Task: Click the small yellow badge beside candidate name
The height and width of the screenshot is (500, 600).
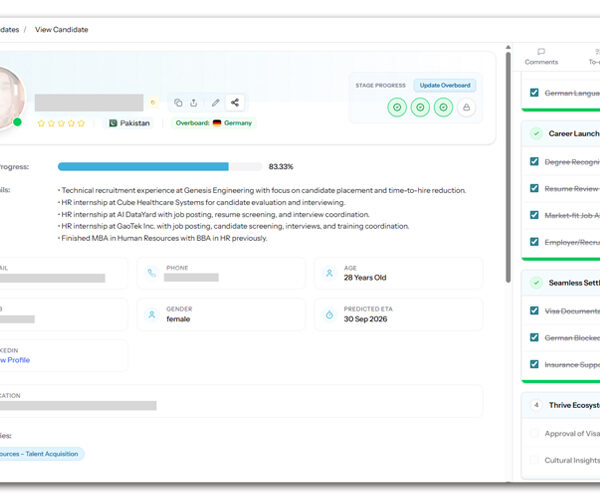Action: pos(153,102)
